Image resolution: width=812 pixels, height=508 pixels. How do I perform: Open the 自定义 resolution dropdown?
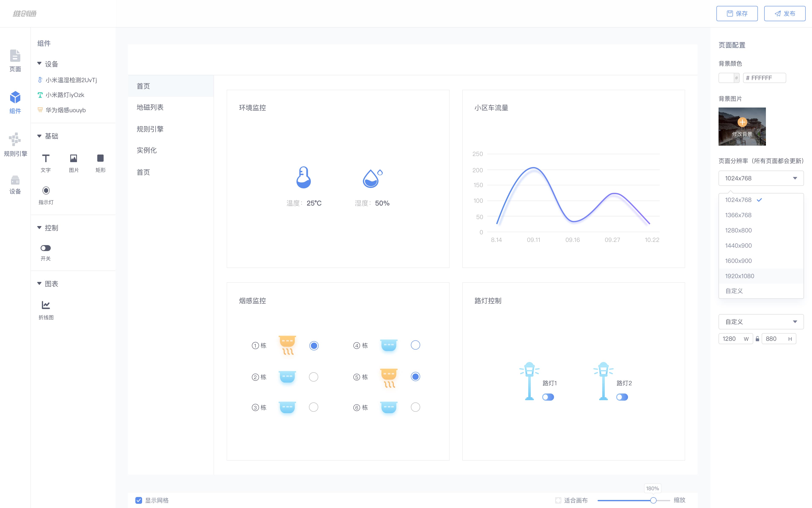tap(761, 322)
